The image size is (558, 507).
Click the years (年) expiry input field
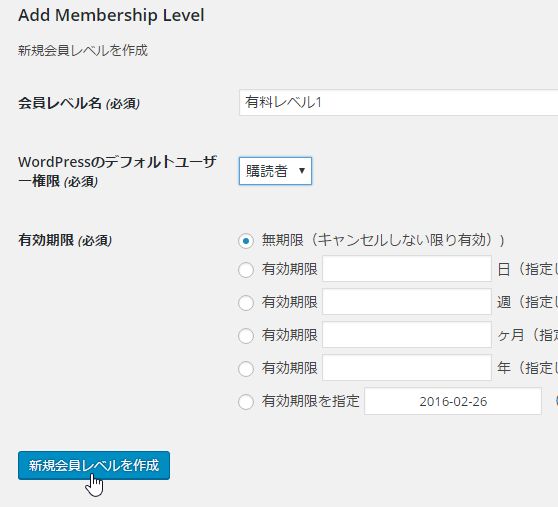(x=407, y=368)
